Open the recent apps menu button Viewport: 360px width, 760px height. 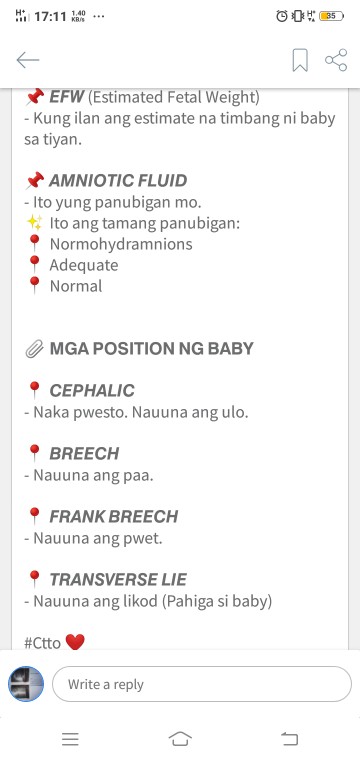click(x=70, y=739)
